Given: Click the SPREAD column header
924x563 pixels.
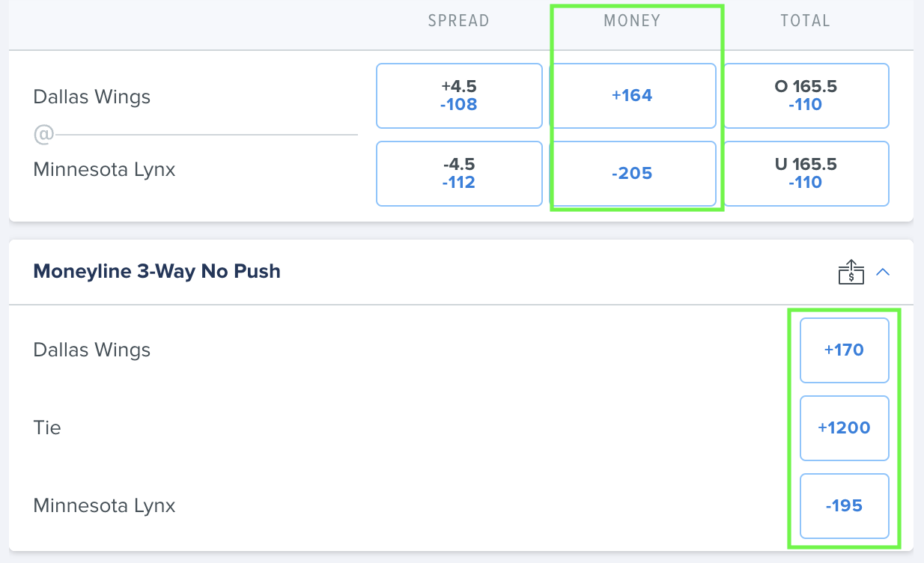Looking at the screenshot, I should [458, 20].
